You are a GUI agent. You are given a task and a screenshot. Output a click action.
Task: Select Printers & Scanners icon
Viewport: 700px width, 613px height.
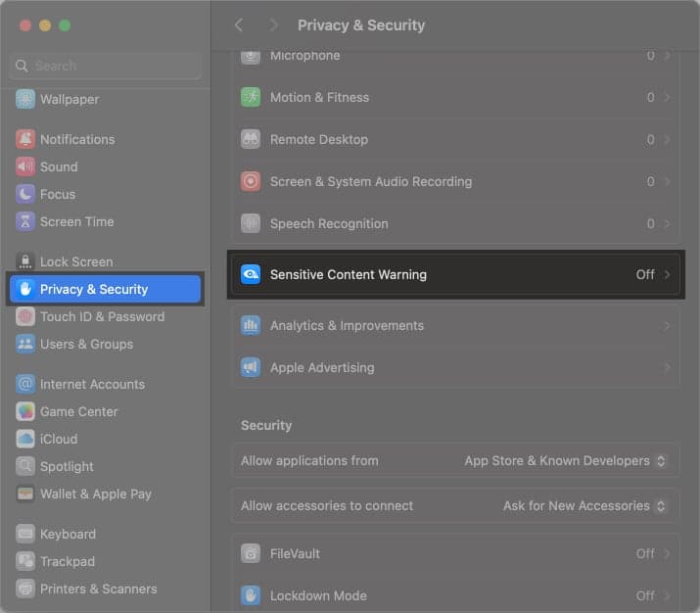[25, 589]
